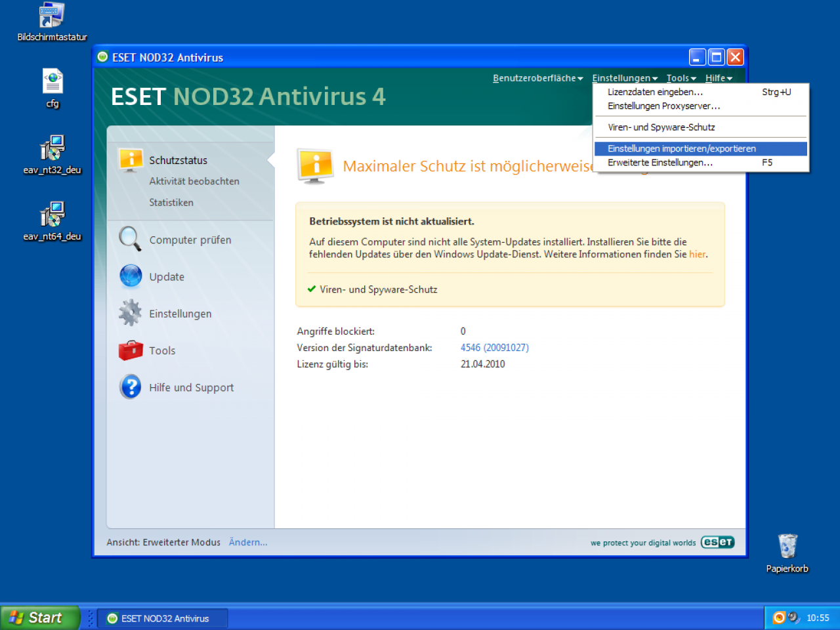Open Tools section in sidebar
Viewport: 840px width, 630px height.
[162, 350]
